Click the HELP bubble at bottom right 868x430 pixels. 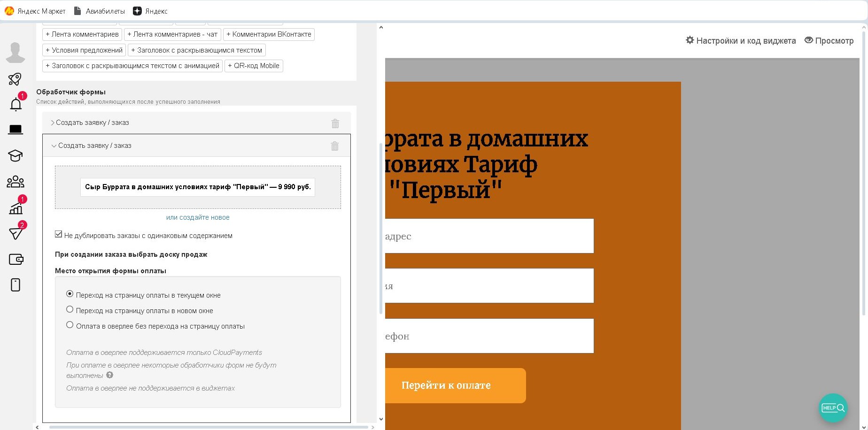coord(832,407)
